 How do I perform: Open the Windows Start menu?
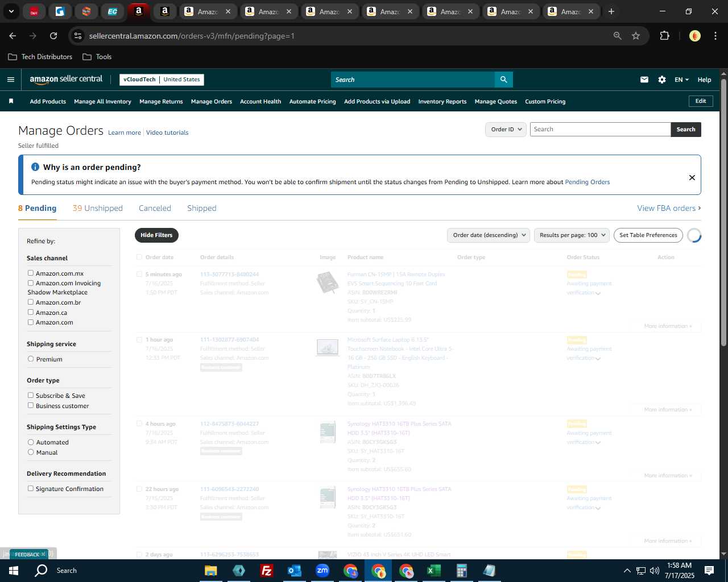[14, 571]
